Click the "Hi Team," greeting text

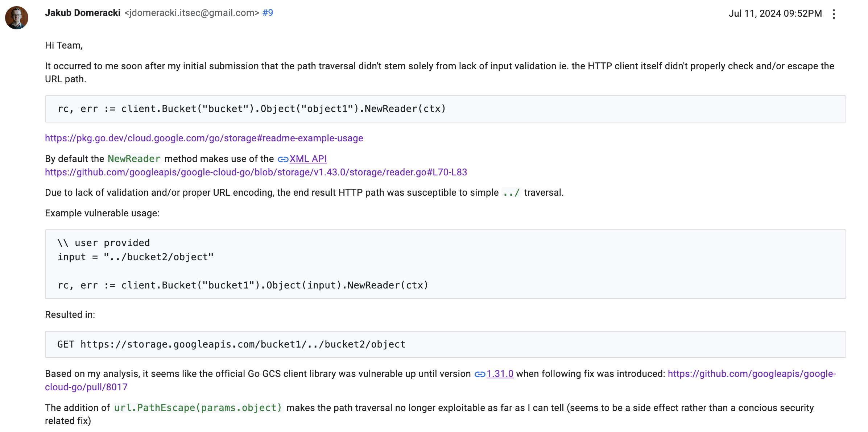pos(64,45)
